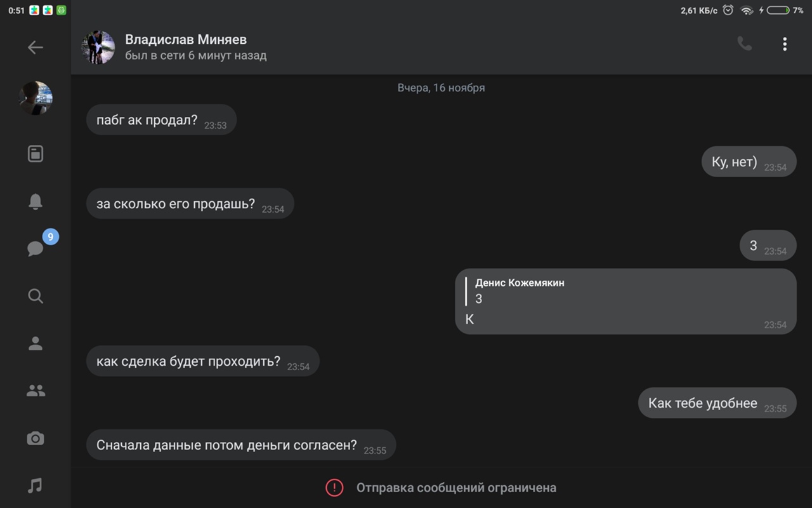Open groups icon in sidebar
This screenshot has height=508, width=812.
[36, 391]
